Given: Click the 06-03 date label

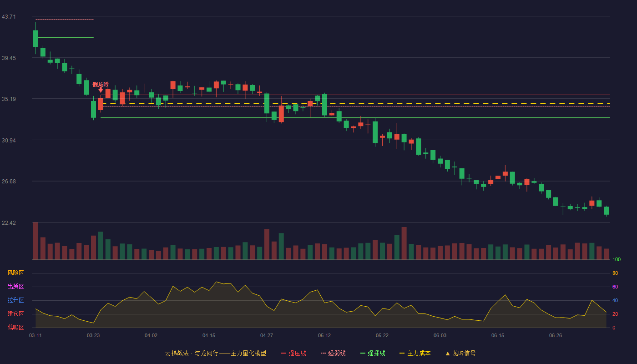Looking at the screenshot, I should (440, 335).
